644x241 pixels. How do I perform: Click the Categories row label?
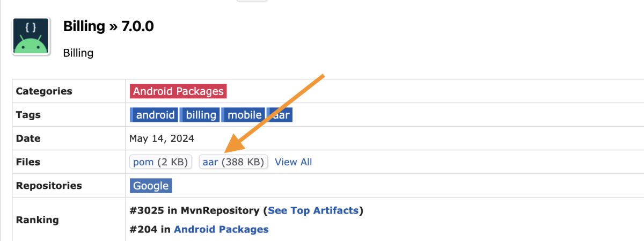click(x=44, y=91)
